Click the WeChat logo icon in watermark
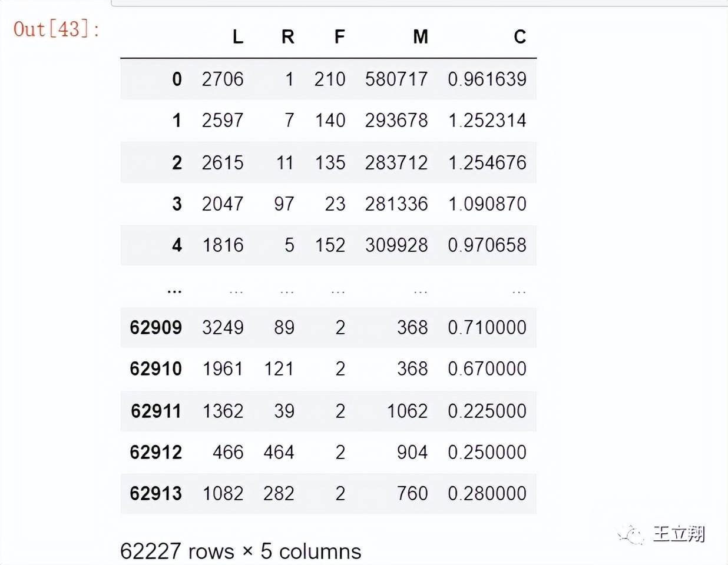This screenshot has height=565, width=728. click(631, 534)
